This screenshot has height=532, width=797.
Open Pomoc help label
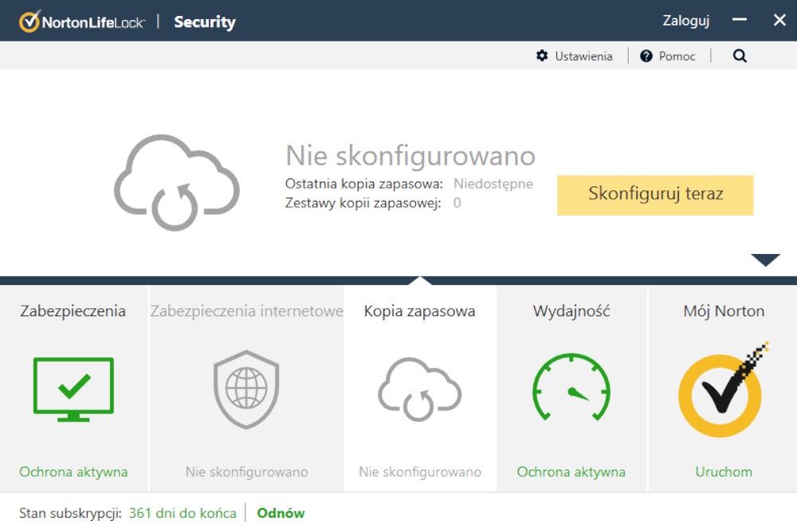pyautogui.click(x=677, y=56)
